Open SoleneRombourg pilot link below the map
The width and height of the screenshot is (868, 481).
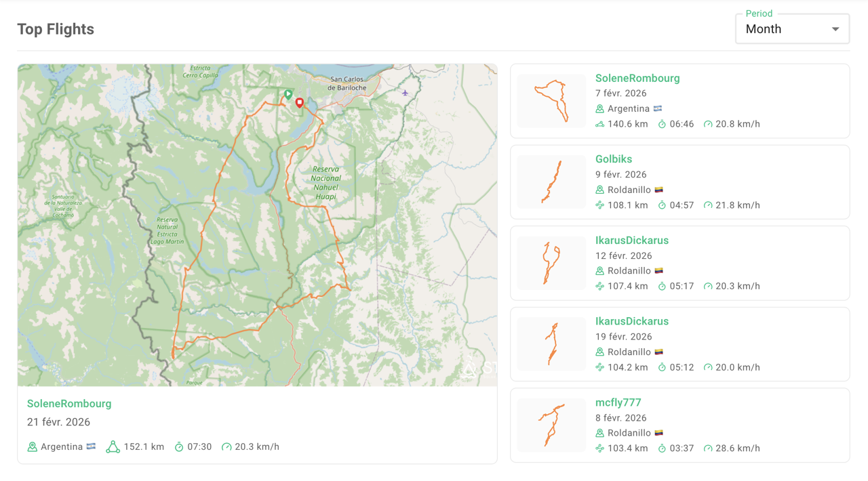click(69, 404)
